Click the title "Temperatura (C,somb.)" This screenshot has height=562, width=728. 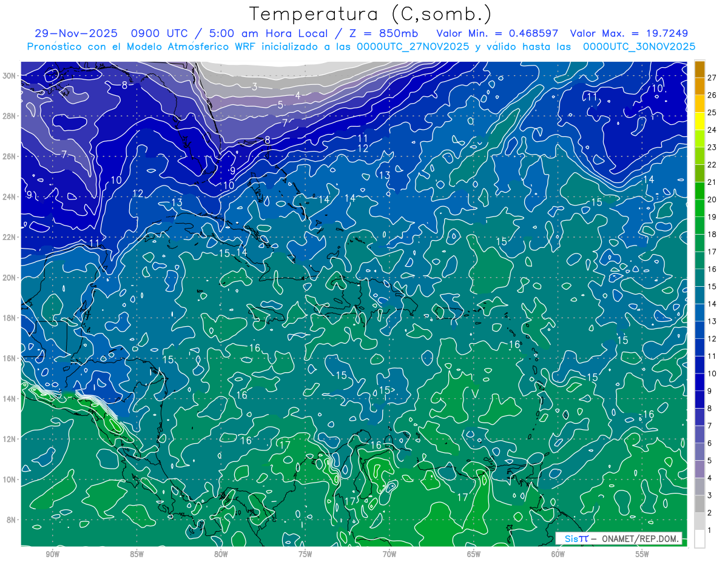click(x=371, y=14)
